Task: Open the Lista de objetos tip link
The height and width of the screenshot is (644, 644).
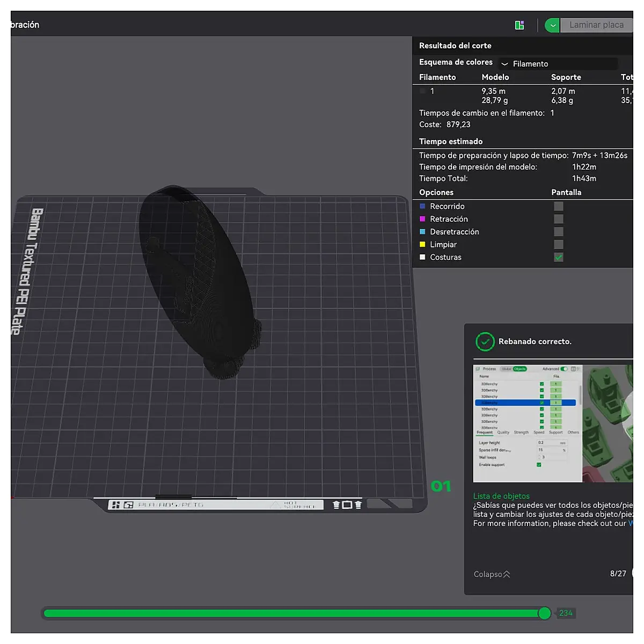Action: point(501,496)
